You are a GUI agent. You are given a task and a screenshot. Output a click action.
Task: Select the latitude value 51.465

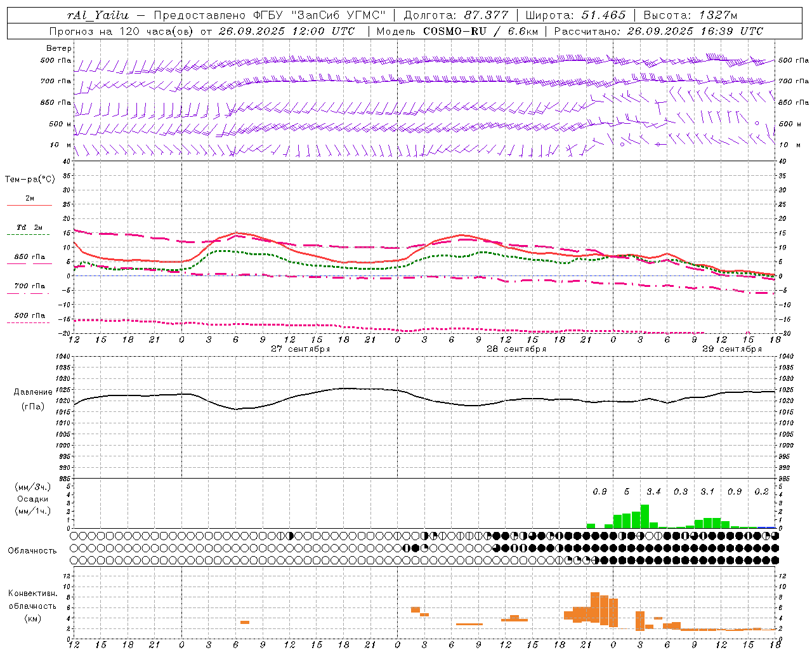(x=603, y=15)
